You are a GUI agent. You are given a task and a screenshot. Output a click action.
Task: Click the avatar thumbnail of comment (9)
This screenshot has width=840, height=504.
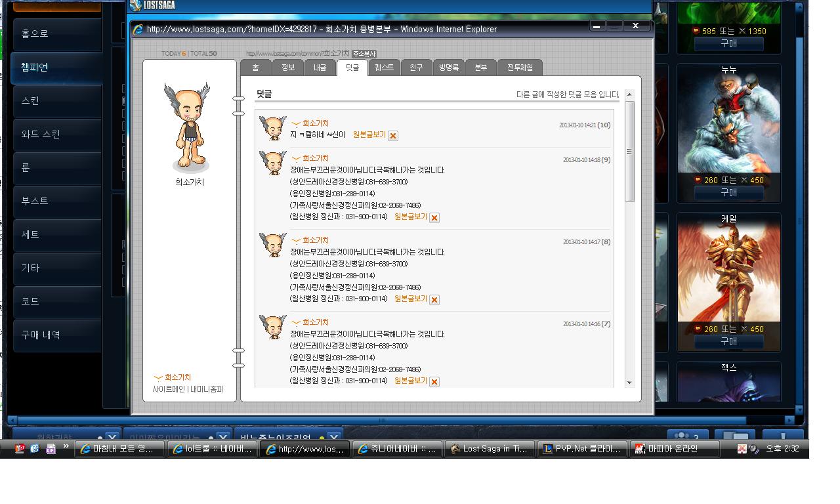[273, 163]
